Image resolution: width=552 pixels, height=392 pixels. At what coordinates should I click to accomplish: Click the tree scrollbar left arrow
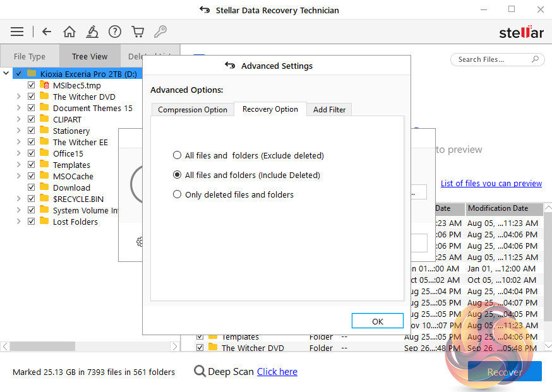click(5, 347)
